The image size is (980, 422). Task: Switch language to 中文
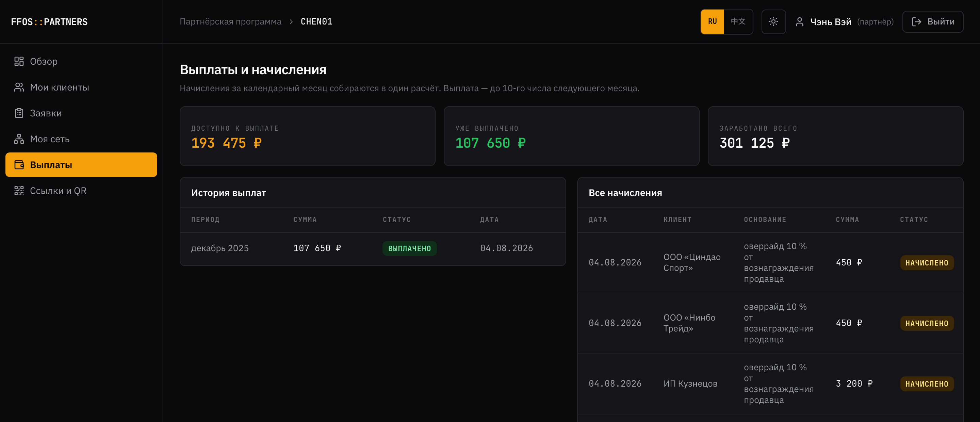(738, 22)
